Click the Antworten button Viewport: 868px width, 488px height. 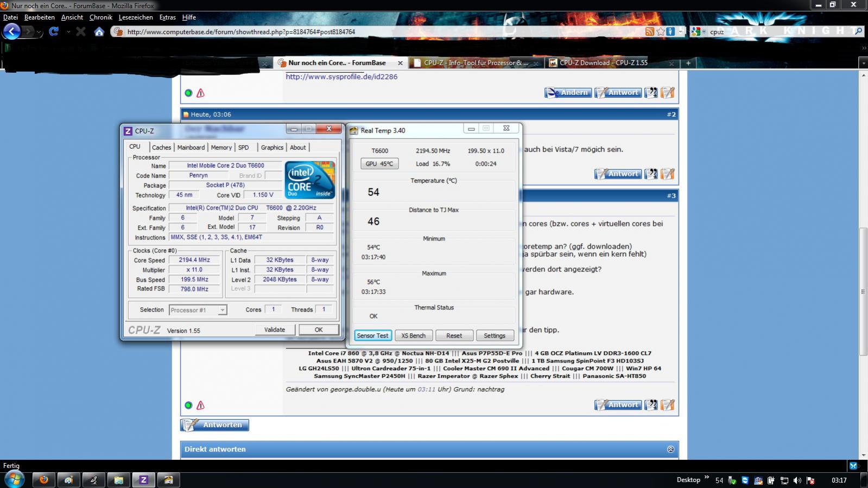[x=215, y=425]
